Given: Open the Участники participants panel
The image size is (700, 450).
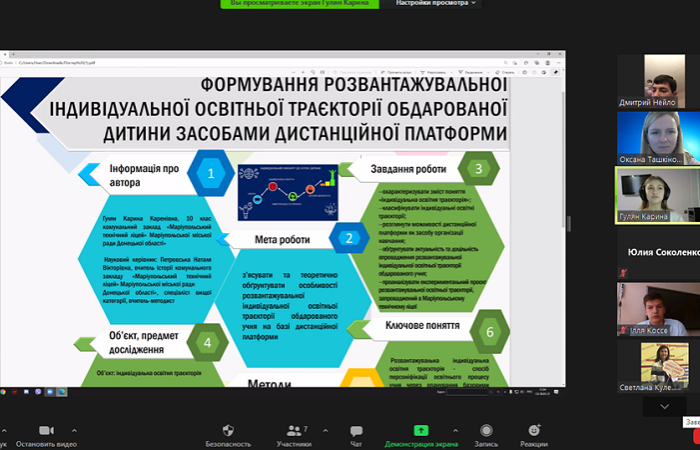Looking at the screenshot, I should pyautogui.click(x=294, y=432).
